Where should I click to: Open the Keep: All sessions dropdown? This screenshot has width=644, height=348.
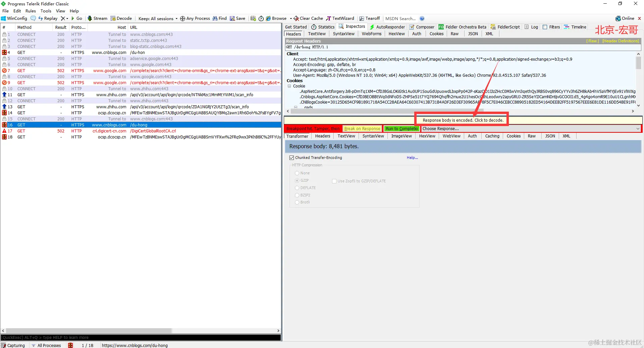point(158,18)
